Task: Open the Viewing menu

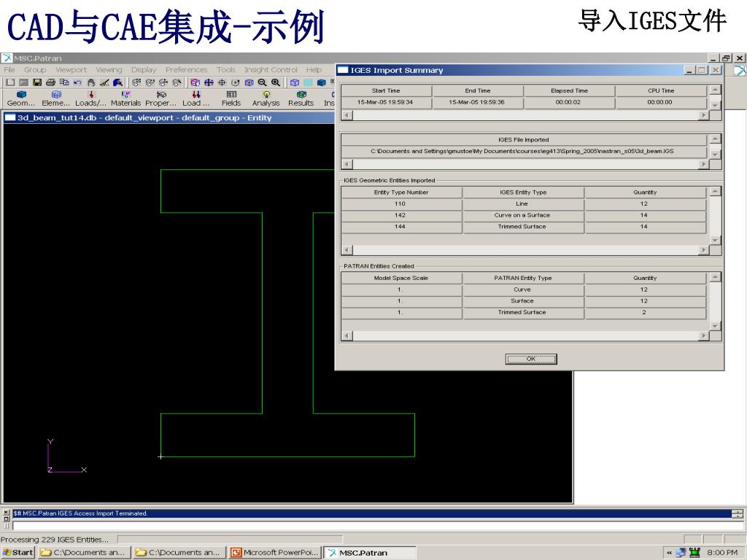Action: coord(109,69)
